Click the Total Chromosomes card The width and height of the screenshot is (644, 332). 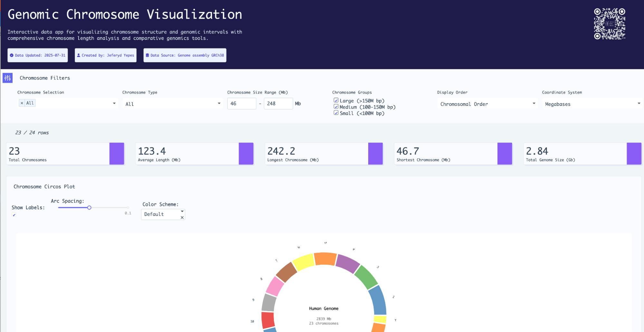coord(65,154)
